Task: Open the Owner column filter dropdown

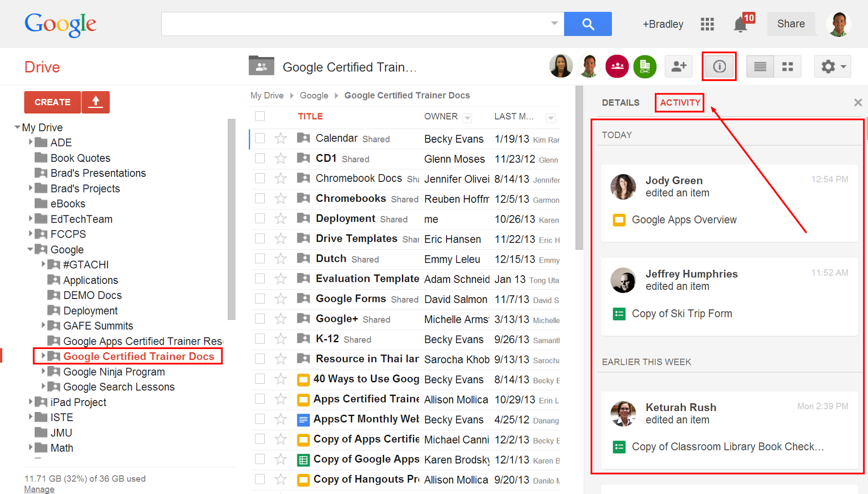Action: click(x=467, y=118)
